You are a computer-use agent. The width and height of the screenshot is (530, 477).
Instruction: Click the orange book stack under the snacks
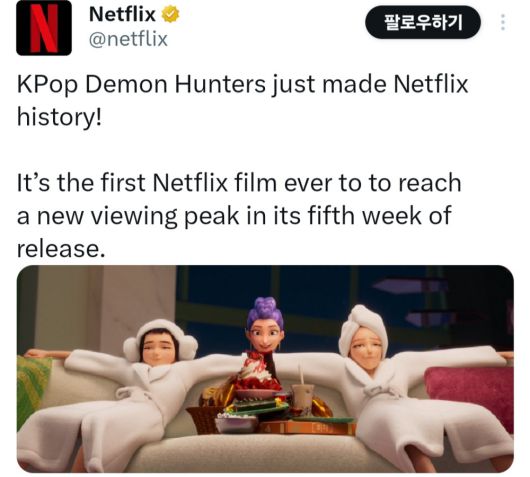pos(309,427)
